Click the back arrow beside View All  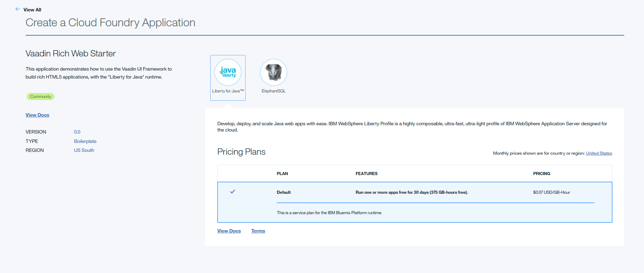(18, 9)
